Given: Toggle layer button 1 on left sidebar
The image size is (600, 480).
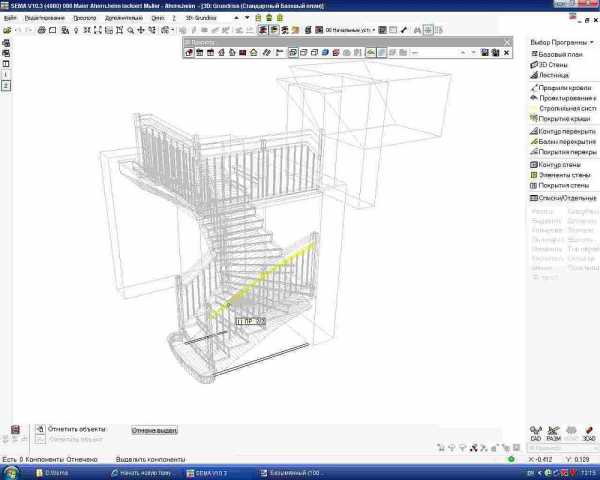Looking at the screenshot, I should pos(5,75).
